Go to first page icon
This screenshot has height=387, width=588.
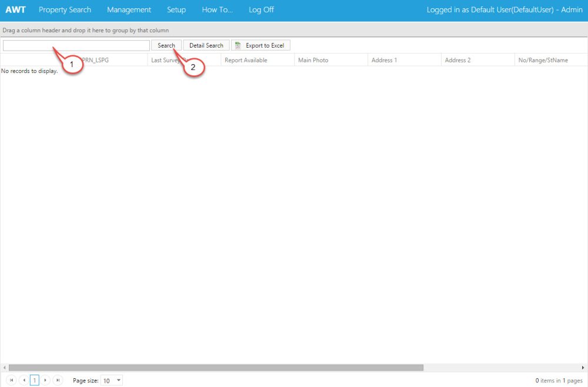point(12,381)
